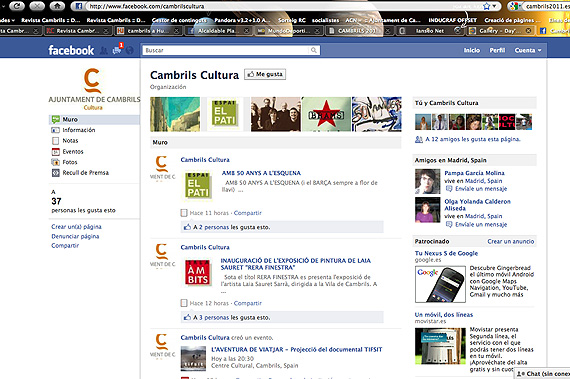Open Pampa García Molina profile link

pos(474,173)
